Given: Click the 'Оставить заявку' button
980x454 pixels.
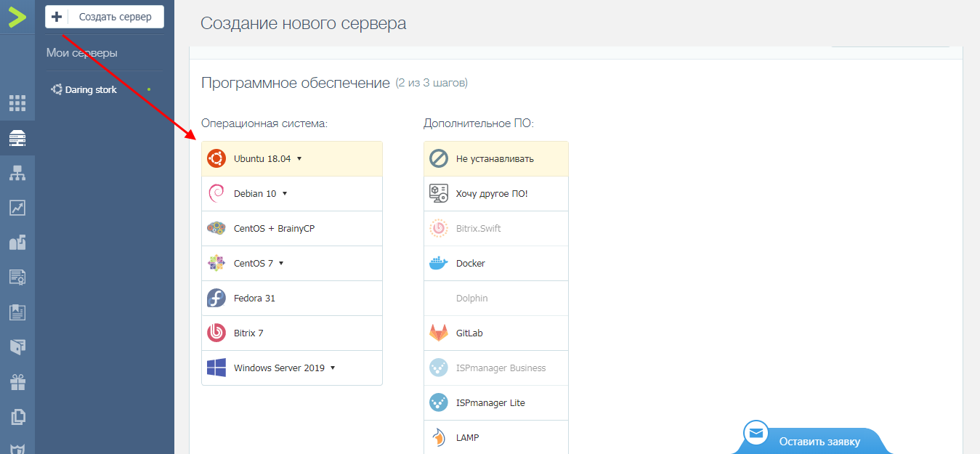Looking at the screenshot, I should (819, 442).
